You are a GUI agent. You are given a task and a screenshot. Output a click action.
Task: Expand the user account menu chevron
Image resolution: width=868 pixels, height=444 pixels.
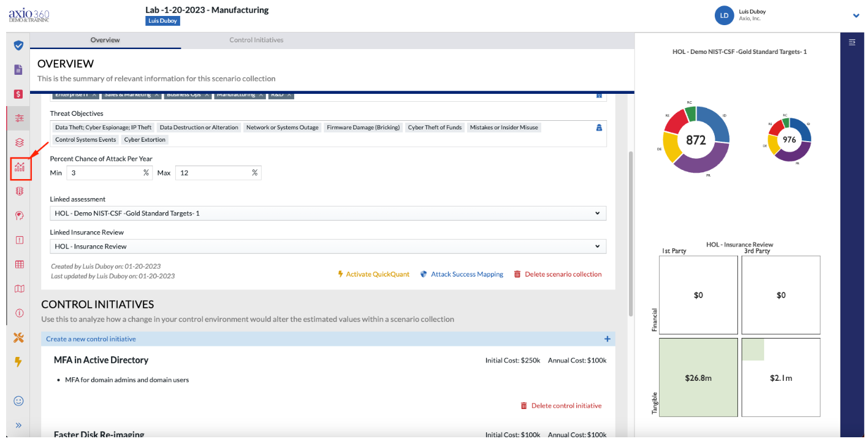point(856,16)
